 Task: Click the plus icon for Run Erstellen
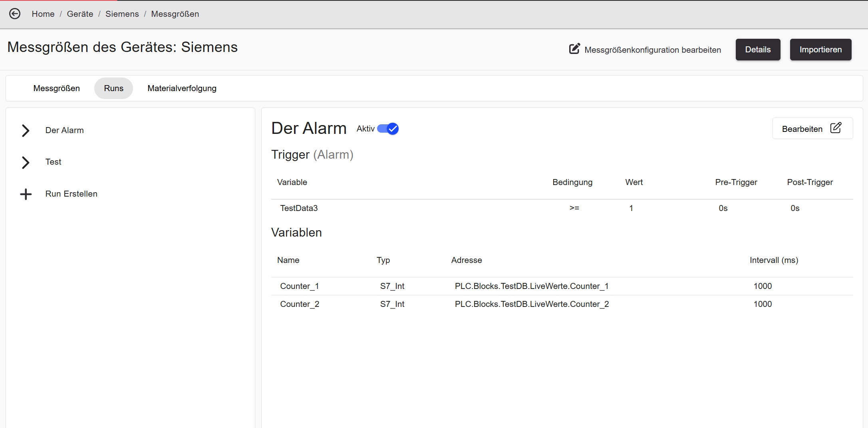tap(26, 194)
